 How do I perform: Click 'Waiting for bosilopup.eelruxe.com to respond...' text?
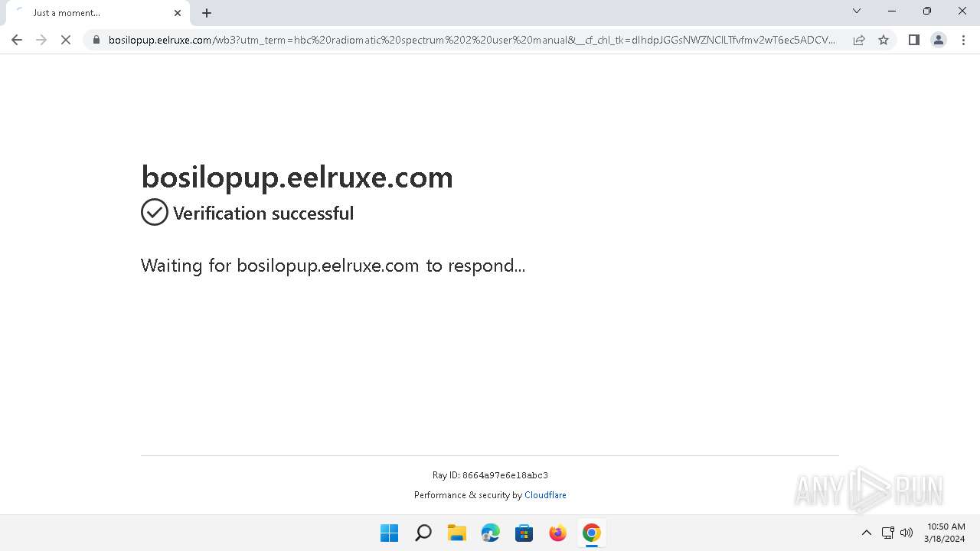click(333, 266)
